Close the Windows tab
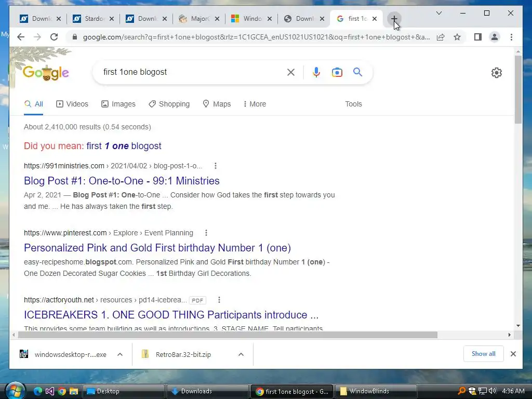This screenshot has height=399, width=532. 270,19
